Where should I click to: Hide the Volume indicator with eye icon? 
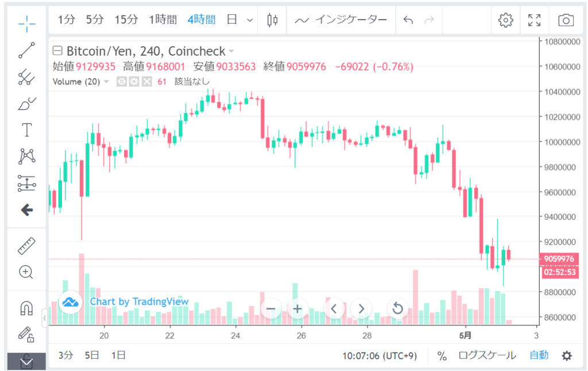coord(122,82)
